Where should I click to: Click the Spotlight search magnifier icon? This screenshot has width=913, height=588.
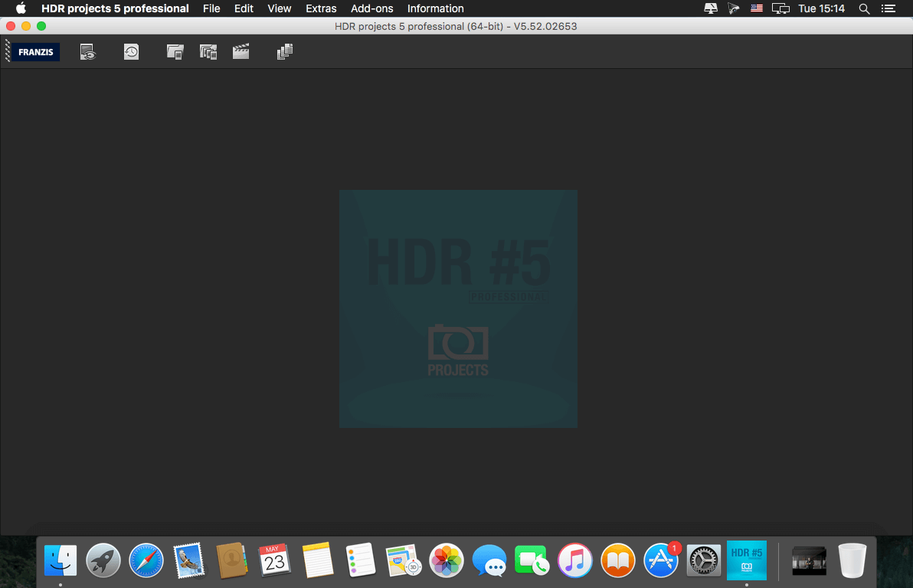[864, 8]
